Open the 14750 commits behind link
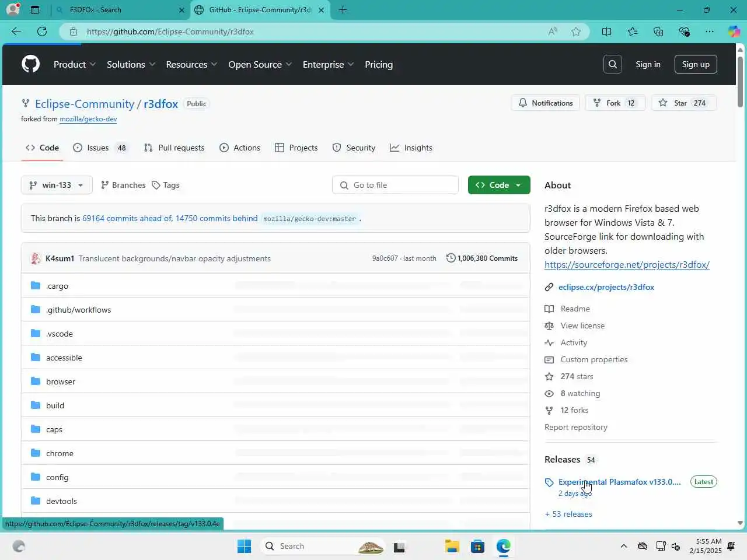747x560 pixels. [217, 218]
